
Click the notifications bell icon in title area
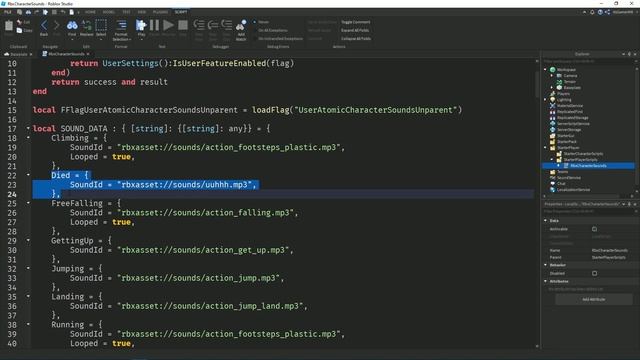click(x=592, y=12)
